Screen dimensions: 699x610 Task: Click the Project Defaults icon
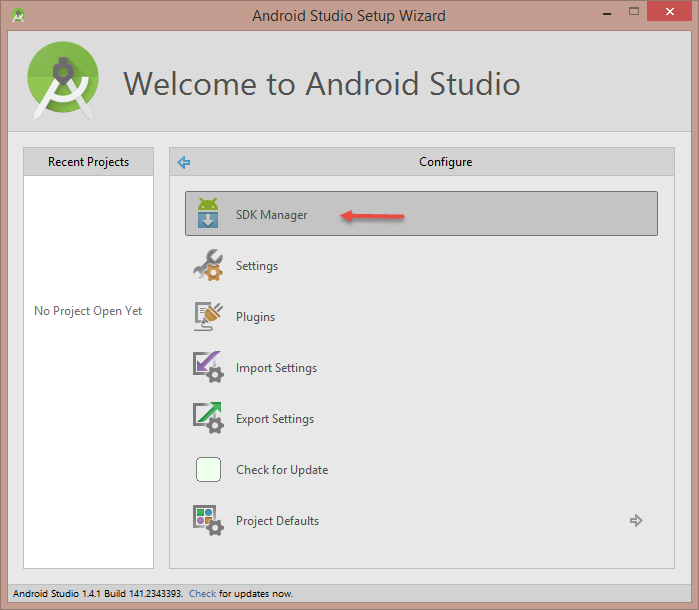(x=208, y=521)
